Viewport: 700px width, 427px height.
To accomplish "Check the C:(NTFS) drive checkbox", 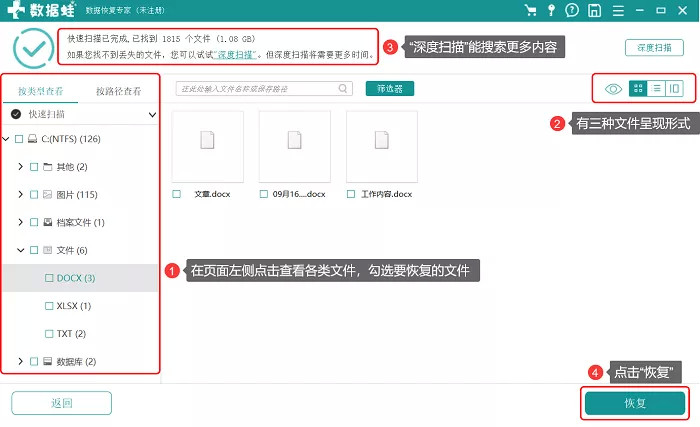I will (19, 139).
